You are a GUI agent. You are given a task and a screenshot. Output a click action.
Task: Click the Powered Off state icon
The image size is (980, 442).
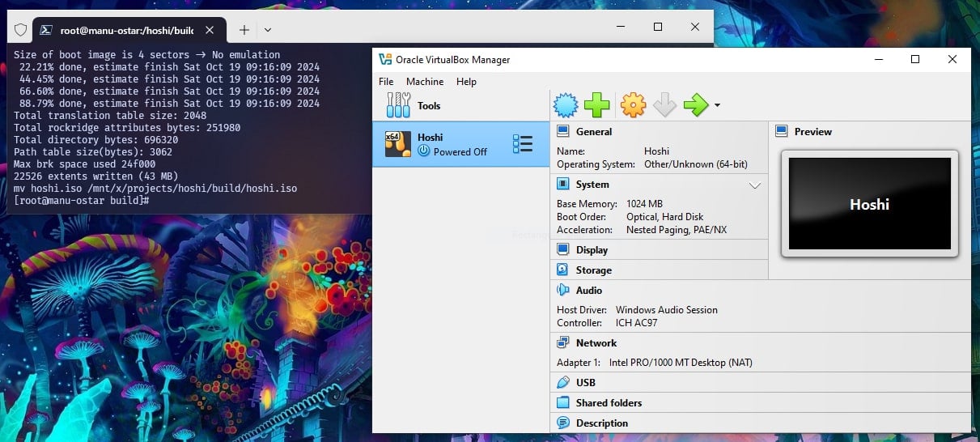point(424,151)
